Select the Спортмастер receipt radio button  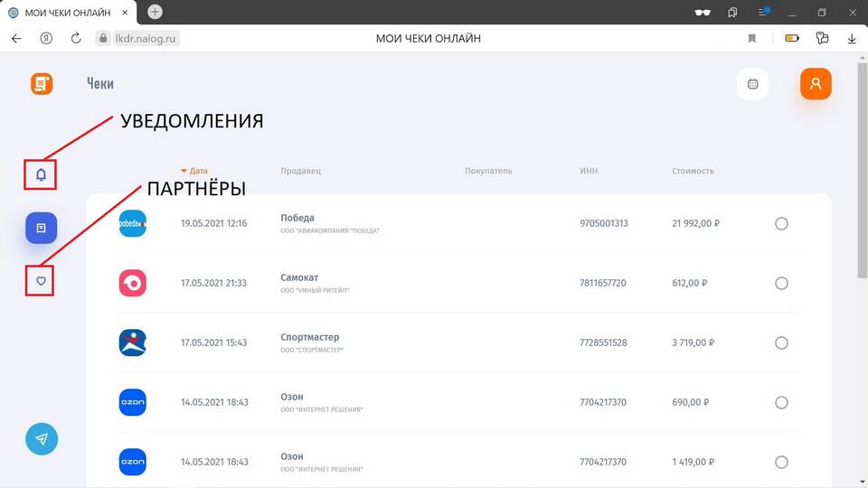[x=781, y=343]
